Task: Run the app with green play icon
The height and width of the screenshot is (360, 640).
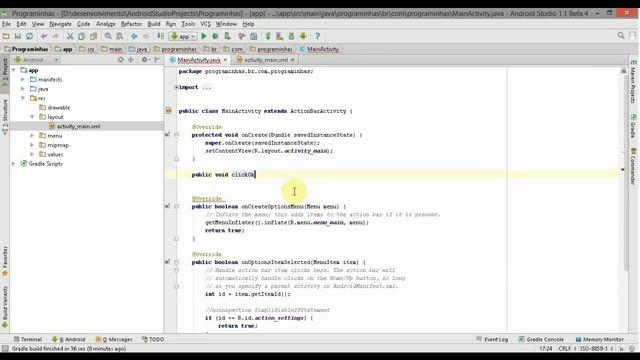Action: (204, 36)
